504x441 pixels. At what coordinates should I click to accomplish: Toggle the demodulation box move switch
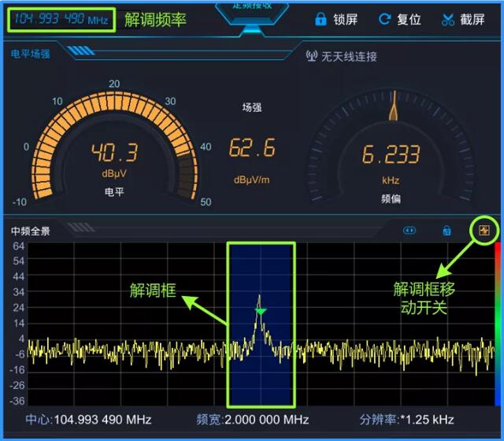[x=484, y=230]
